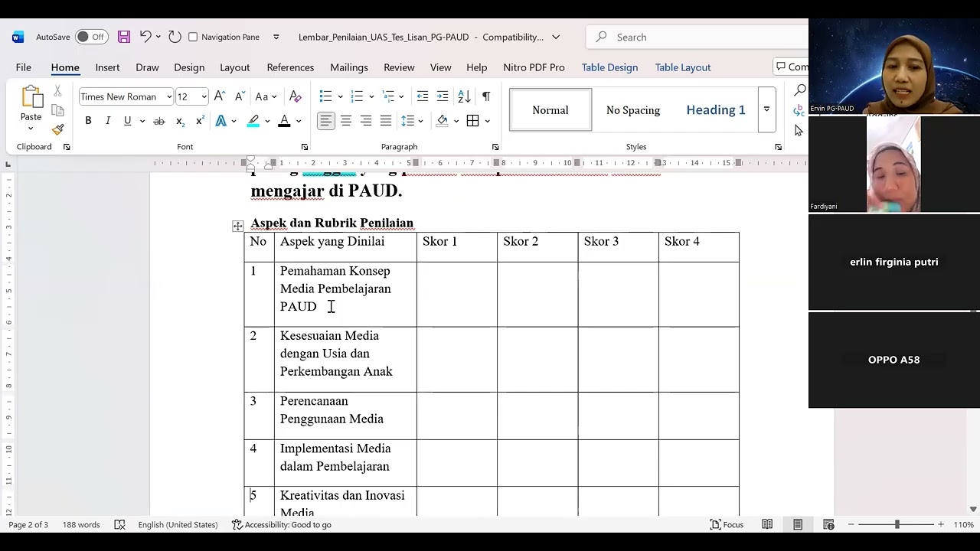Click Accessibility: Good to go
The width and height of the screenshot is (980, 551).
tap(282, 524)
